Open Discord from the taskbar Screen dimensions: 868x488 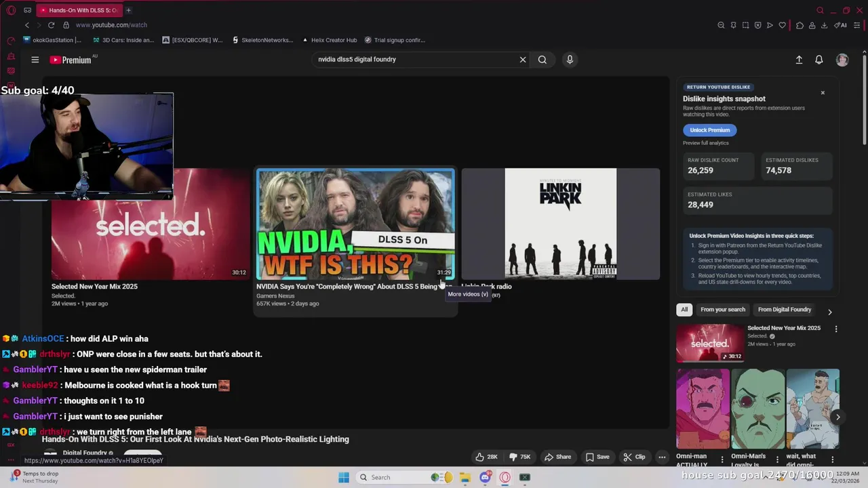485,477
